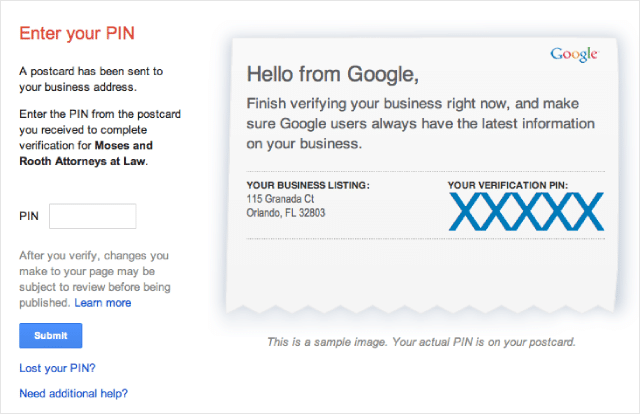Click the PIN input field
This screenshot has width=640, height=414.
pos(92,216)
